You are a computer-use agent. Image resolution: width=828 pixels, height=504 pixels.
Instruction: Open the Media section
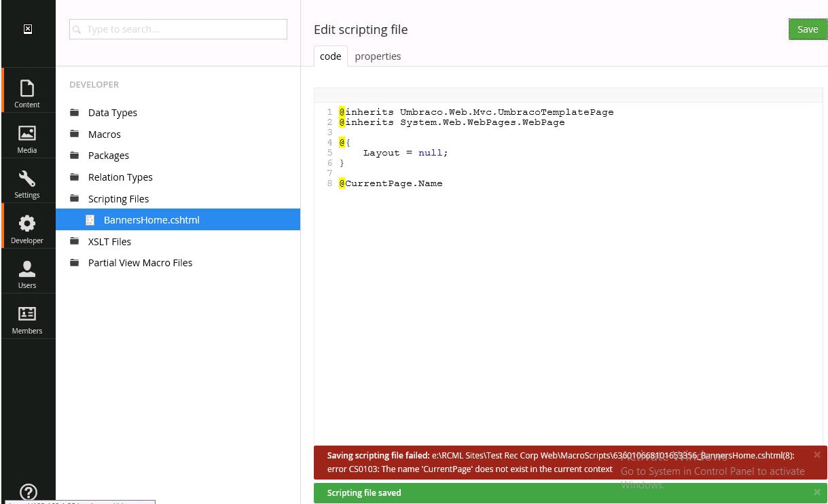pyautogui.click(x=28, y=136)
